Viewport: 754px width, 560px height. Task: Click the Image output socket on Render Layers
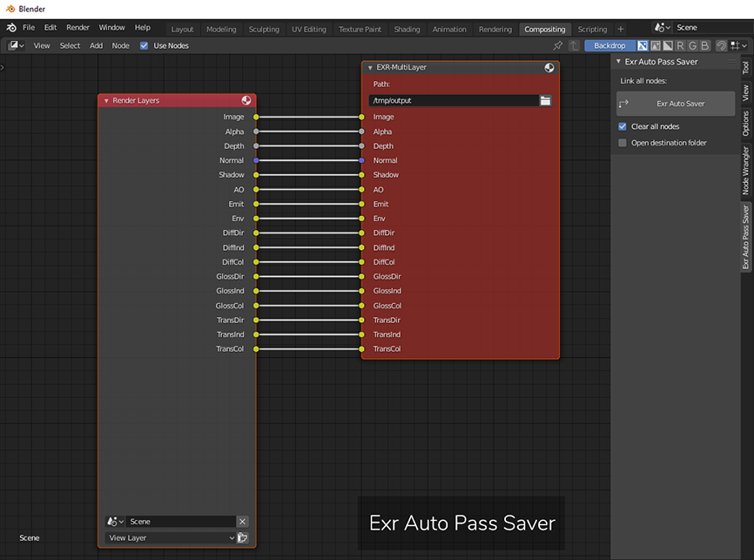tap(256, 117)
